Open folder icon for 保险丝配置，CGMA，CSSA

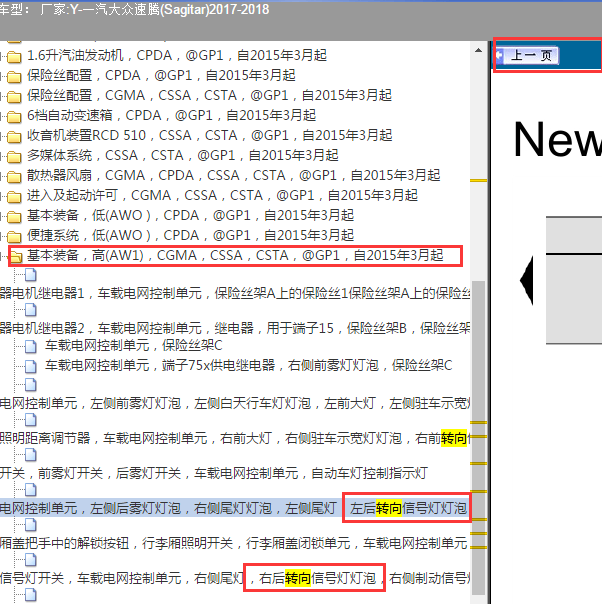pyautogui.click(x=14, y=97)
